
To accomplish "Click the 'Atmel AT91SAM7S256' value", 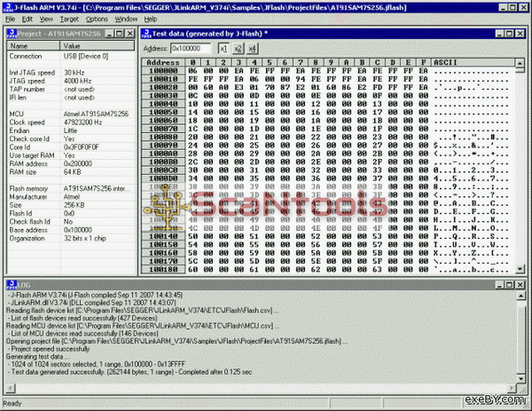I will [x=97, y=114].
